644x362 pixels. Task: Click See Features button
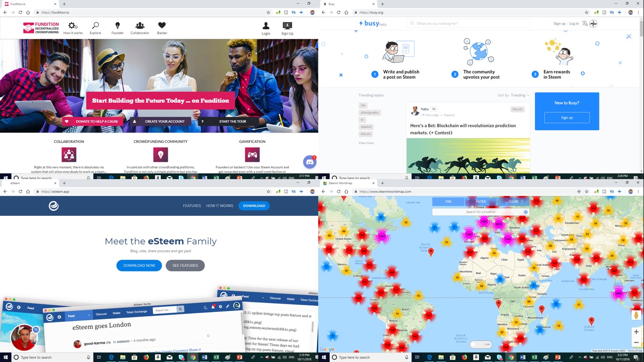(185, 265)
